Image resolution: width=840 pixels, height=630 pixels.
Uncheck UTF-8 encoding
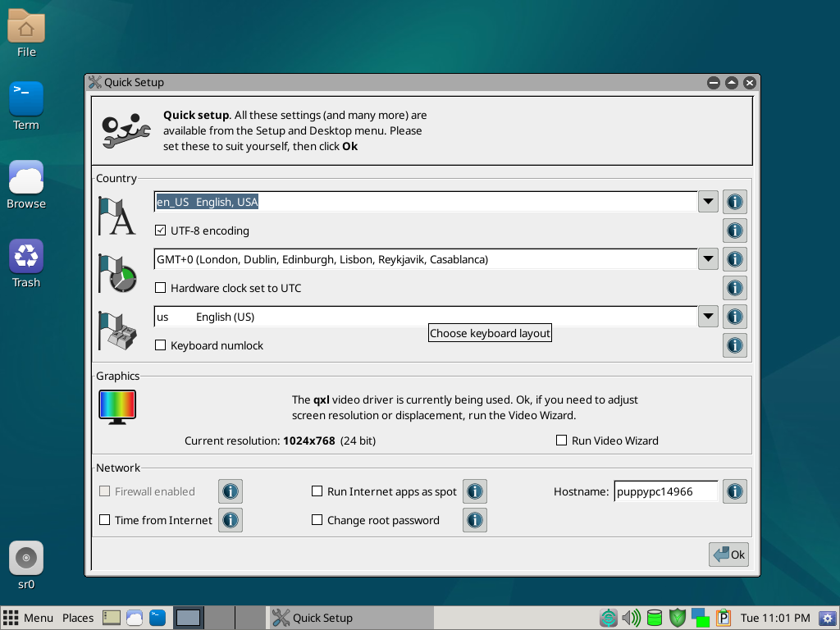[x=160, y=231]
